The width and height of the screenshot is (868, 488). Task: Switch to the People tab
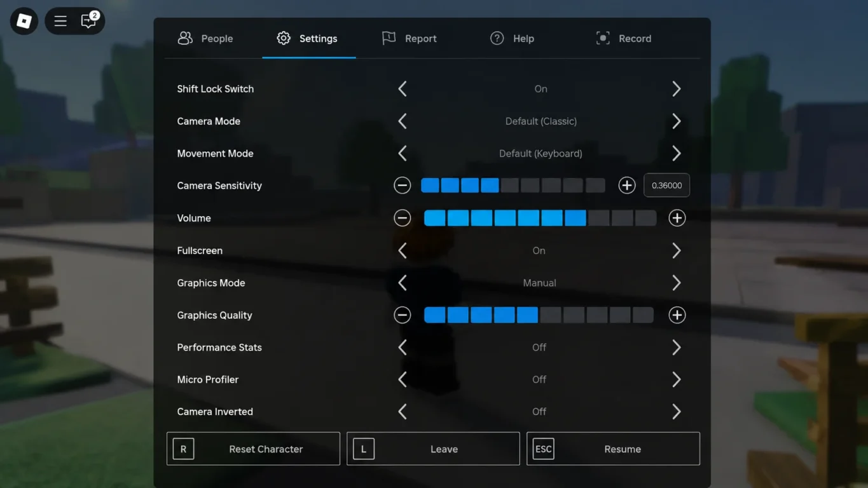205,39
